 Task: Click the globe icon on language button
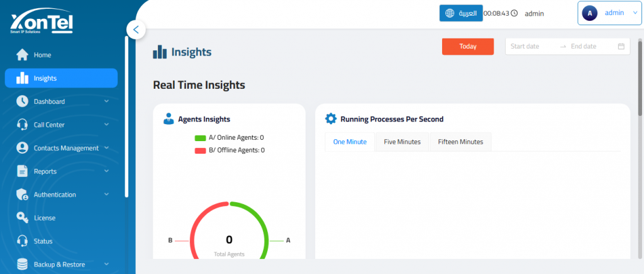pyautogui.click(x=450, y=13)
